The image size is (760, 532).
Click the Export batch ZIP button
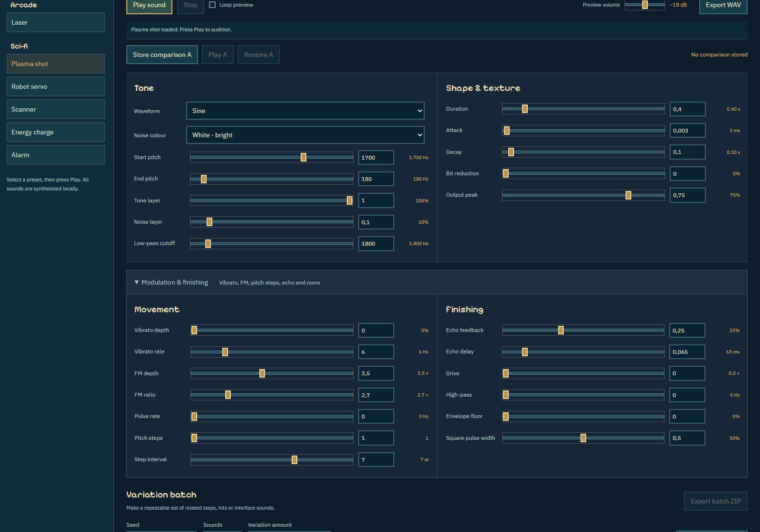(715, 501)
